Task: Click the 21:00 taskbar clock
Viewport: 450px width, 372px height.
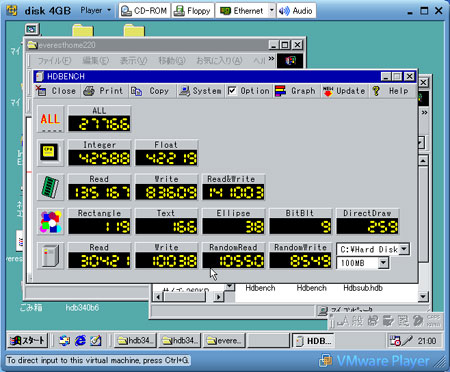Action: [x=427, y=341]
